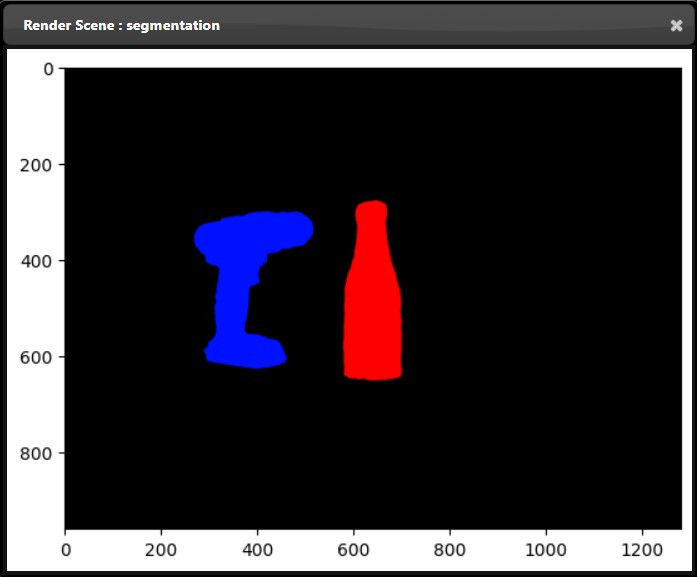This screenshot has width=697, height=577.
Task: Click the x-axis tick label 600
Action: (x=353, y=548)
